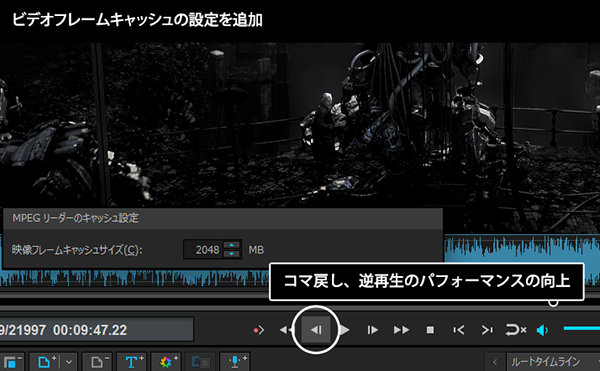
Task: Click the left chevron before ルートタイムライン
Action: tap(495, 361)
